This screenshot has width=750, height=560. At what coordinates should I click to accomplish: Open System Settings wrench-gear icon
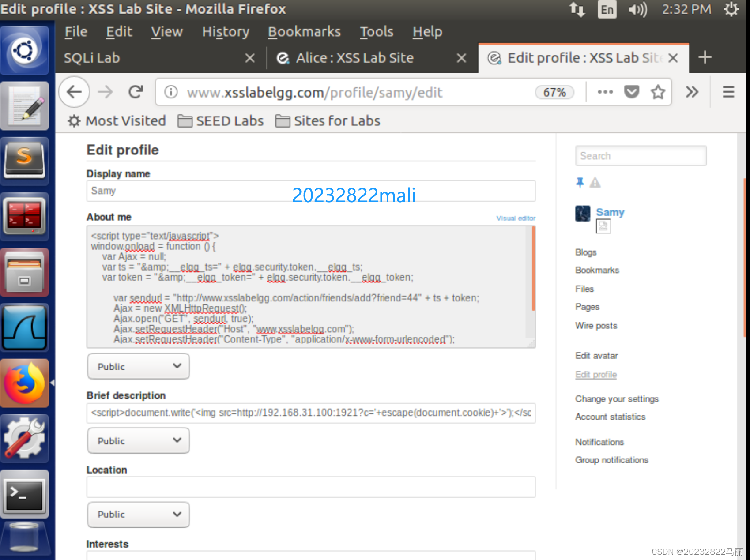pos(25,439)
